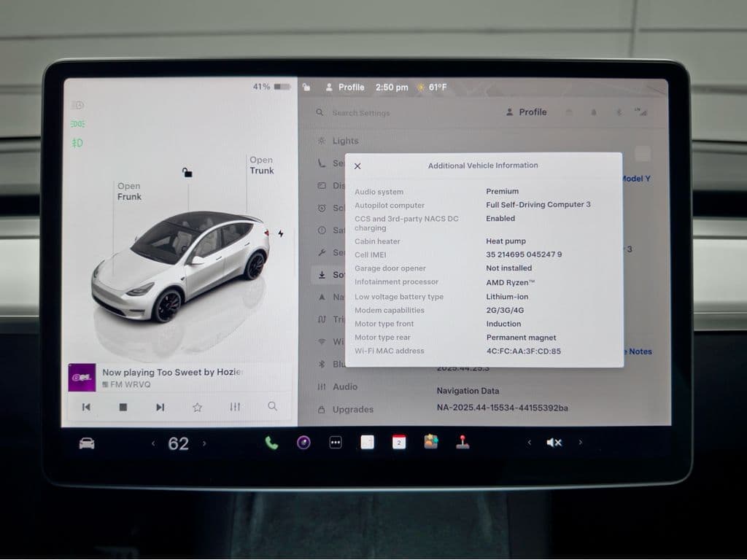This screenshot has width=747, height=560.
Task: Tap the Garage door opener label
Action: (x=390, y=268)
